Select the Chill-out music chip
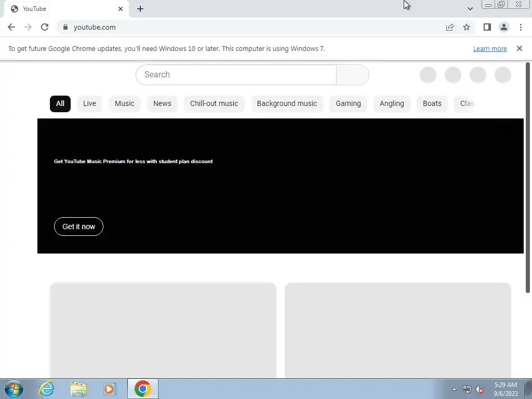Viewport: 532px width, 399px height. (x=214, y=103)
